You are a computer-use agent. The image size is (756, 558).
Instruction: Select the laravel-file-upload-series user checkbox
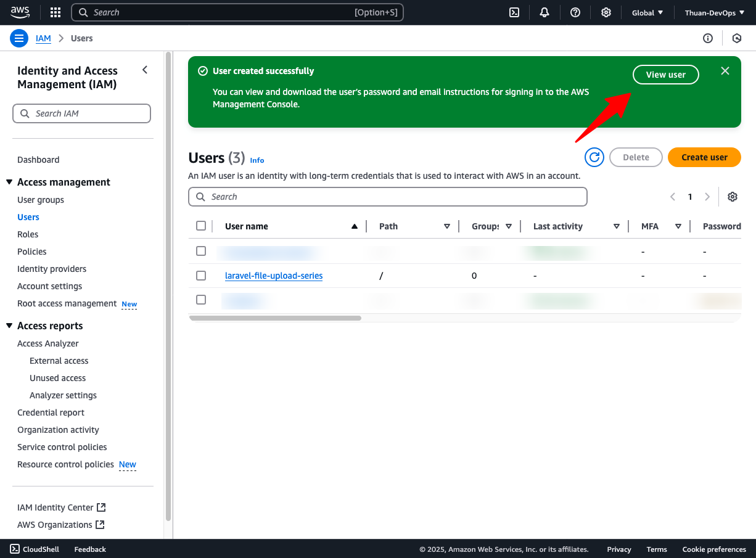click(x=201, y=276)
